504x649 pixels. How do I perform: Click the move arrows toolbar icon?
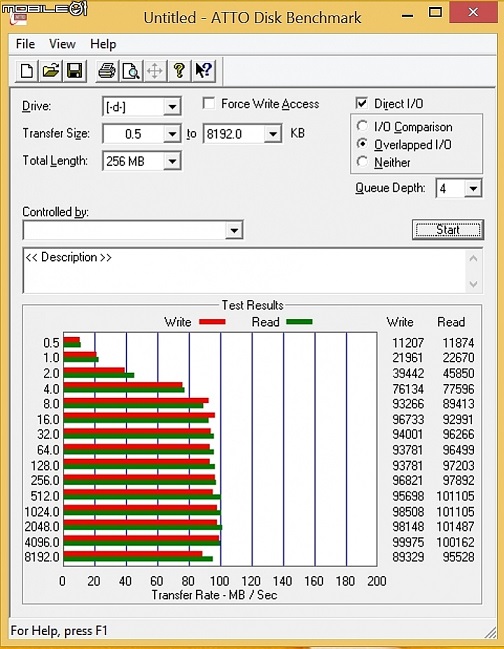tap(155, 71)
